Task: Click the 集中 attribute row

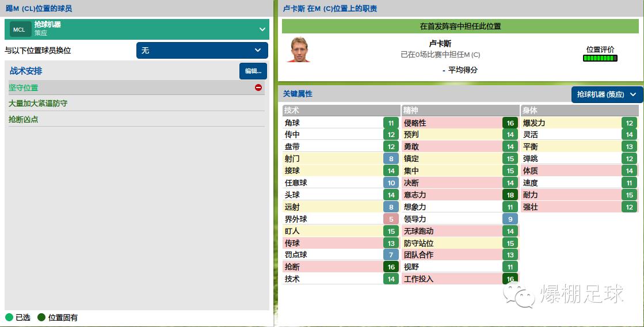Action: pos(460,171)
